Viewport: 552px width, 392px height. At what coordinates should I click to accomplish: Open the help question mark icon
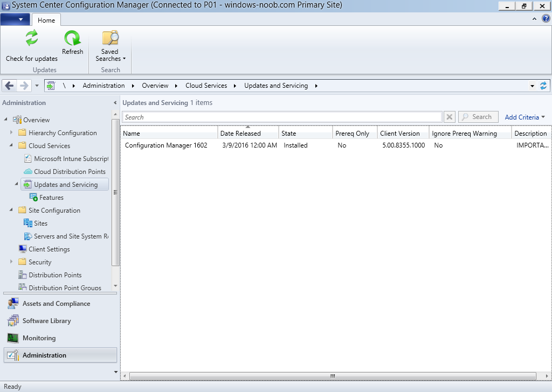pos(546,19)
